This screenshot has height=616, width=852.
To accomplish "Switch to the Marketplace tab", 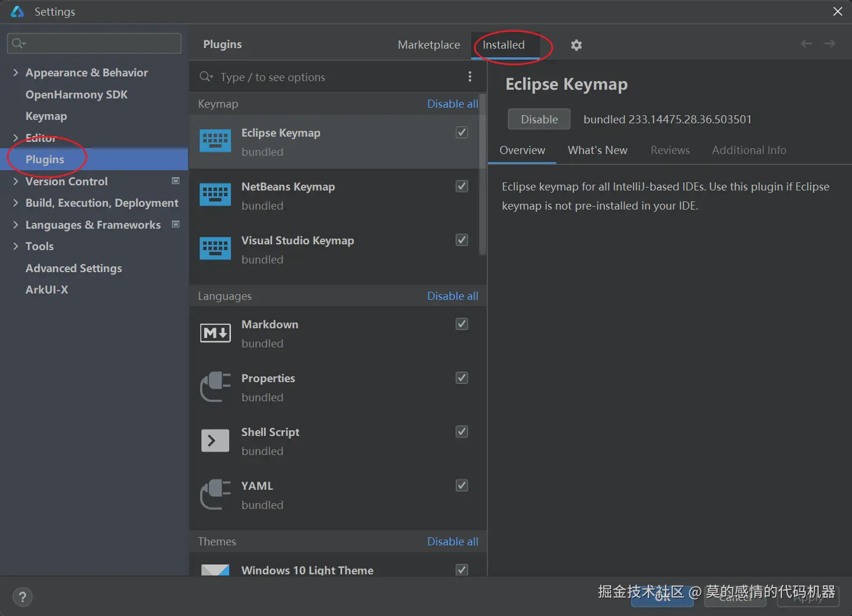I will click(x=429, y=45).
